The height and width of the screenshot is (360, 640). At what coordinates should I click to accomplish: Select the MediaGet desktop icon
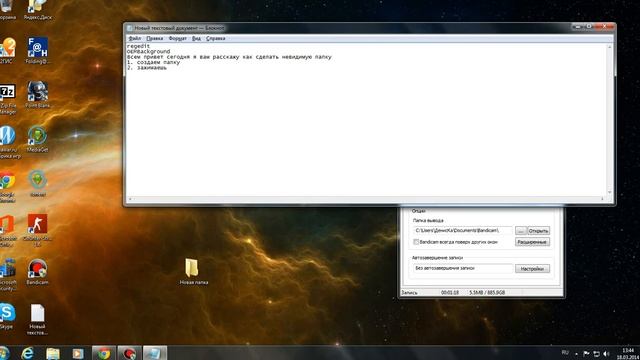click(38, 139)
